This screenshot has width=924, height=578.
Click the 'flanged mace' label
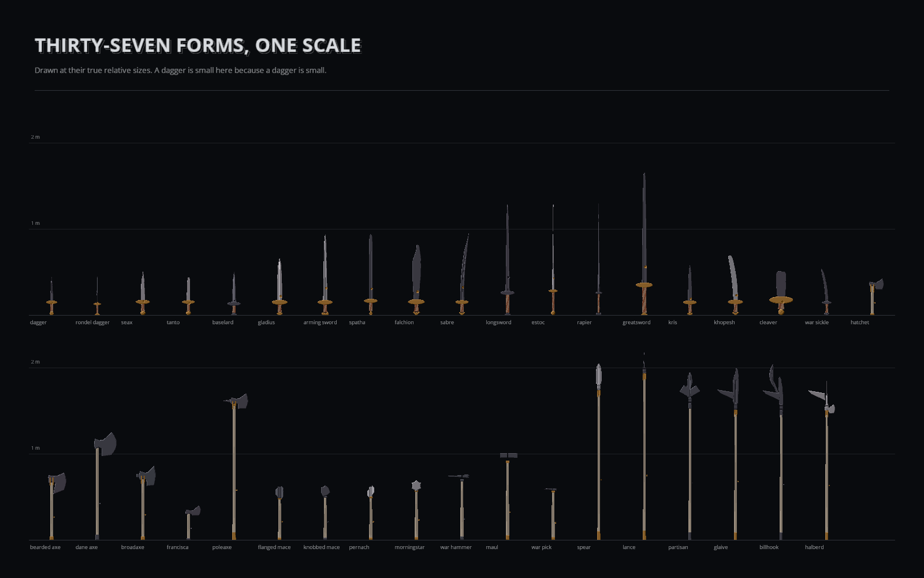pos(274,547)
